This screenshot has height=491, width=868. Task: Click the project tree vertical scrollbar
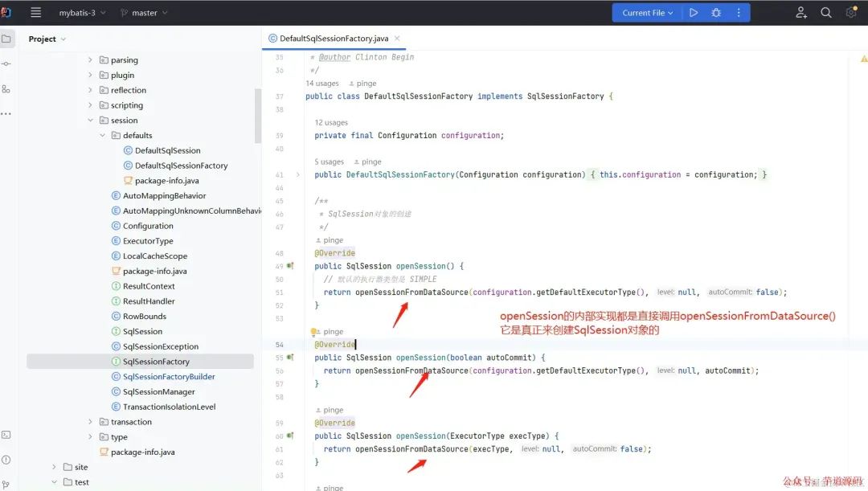[257, 115]
